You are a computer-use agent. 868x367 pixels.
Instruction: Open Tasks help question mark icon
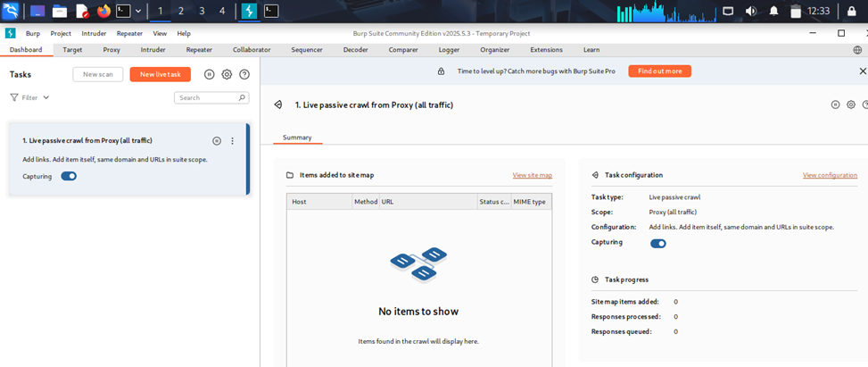coord(244,74)
